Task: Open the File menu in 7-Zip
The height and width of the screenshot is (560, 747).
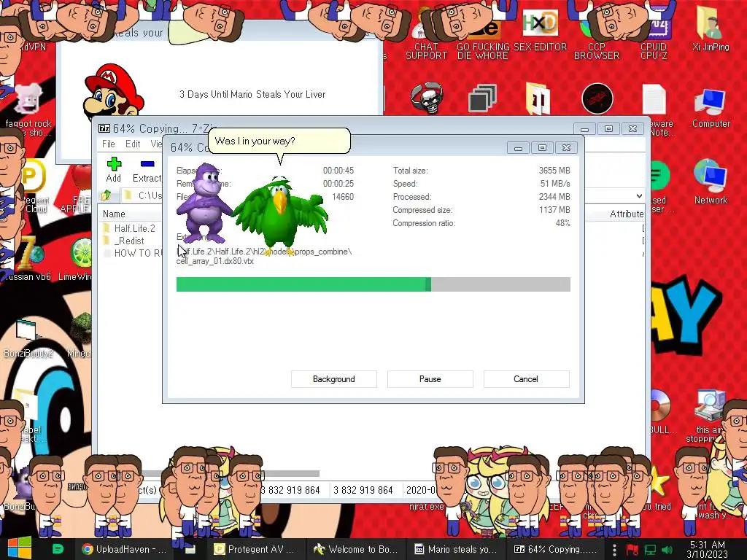Action: (x=109, y=144)
